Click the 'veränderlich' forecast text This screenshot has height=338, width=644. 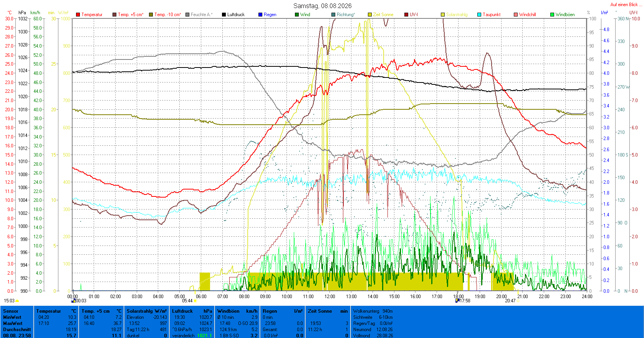[183, 336]
